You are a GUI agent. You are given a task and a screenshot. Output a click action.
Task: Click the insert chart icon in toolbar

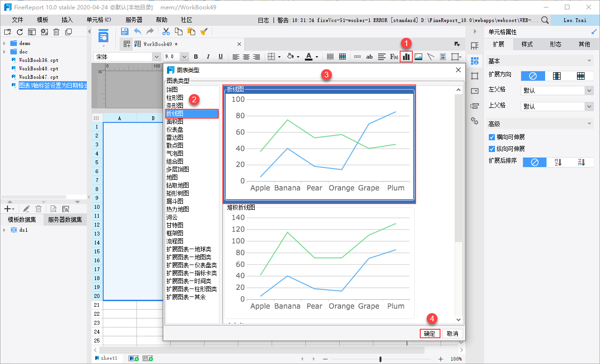point(406,57)
